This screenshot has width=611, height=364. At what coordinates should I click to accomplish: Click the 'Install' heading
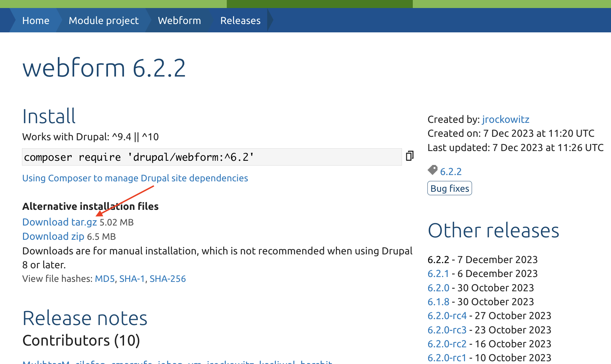(x=49, y=116)
